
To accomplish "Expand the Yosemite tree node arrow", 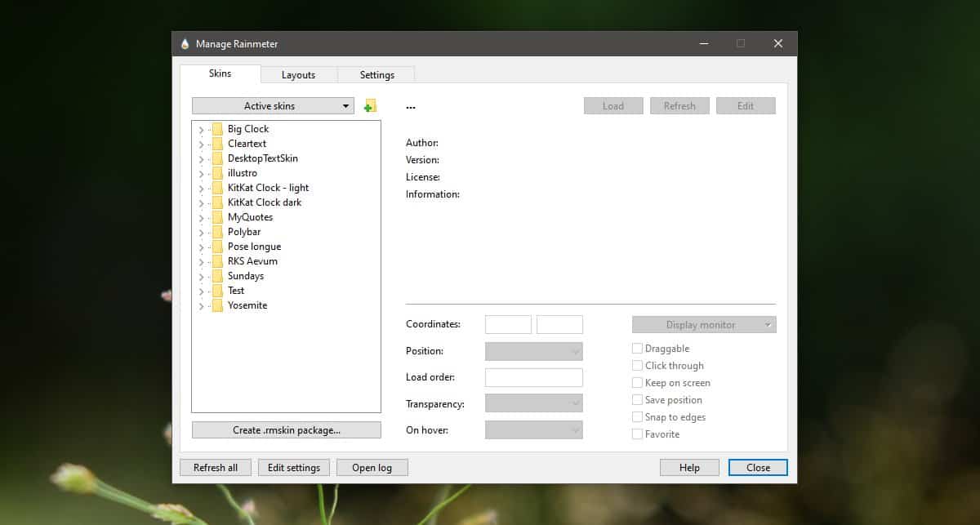I will pyautogui.click(x=201, y=306).
